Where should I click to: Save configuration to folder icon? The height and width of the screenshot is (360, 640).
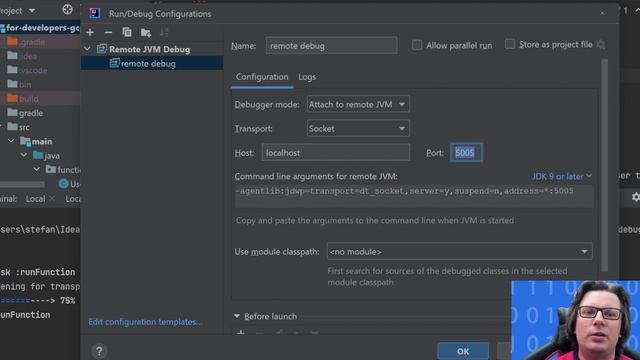[x=146, y=32]
